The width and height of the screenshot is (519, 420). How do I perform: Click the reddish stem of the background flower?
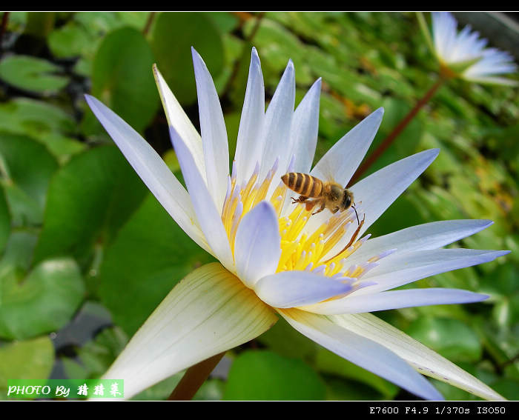400,126
